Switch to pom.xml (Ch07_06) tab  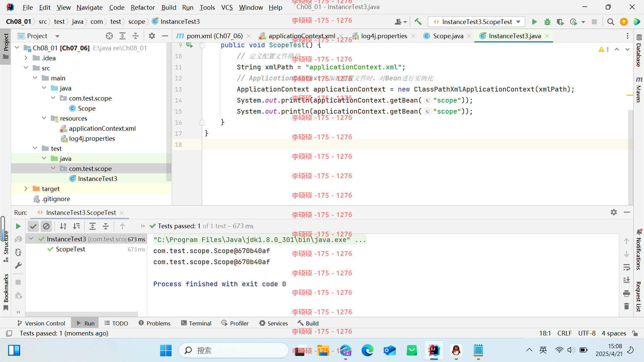214,36
